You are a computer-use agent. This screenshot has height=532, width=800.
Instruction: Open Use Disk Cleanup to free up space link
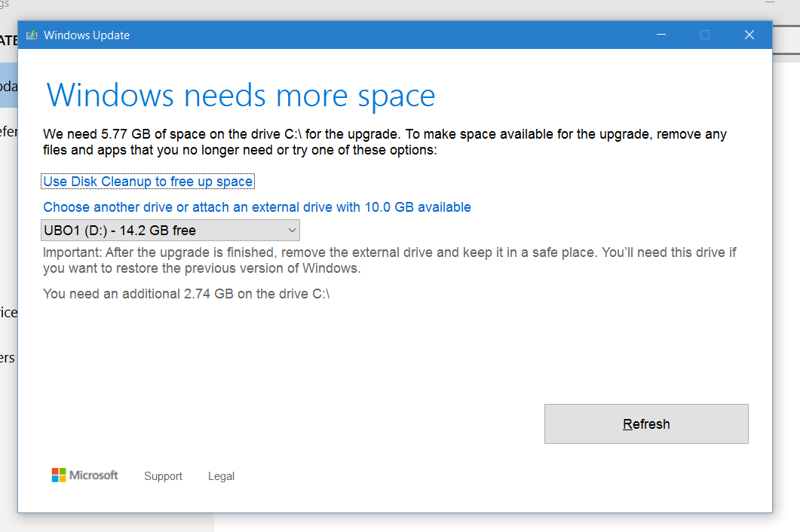pos(148,182)
